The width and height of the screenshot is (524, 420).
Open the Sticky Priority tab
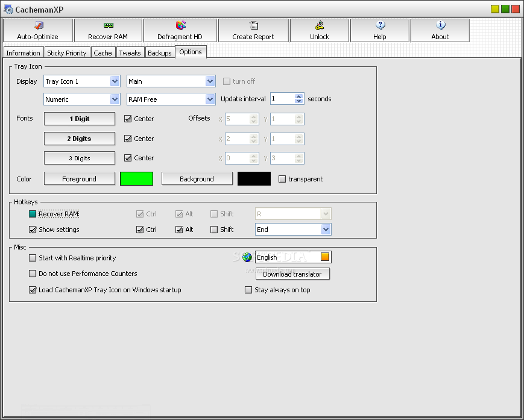coord(67,53)
